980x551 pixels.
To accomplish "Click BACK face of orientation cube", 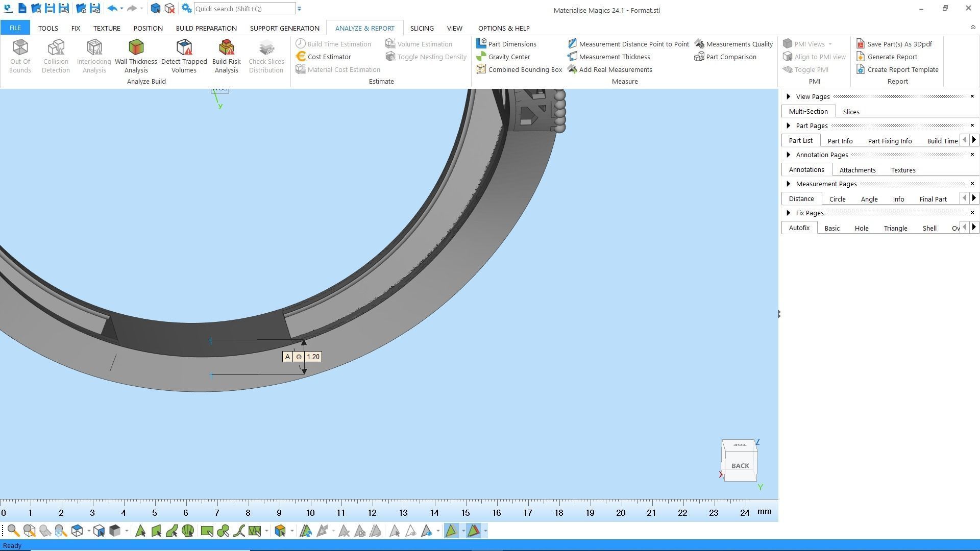I will 740,466.
